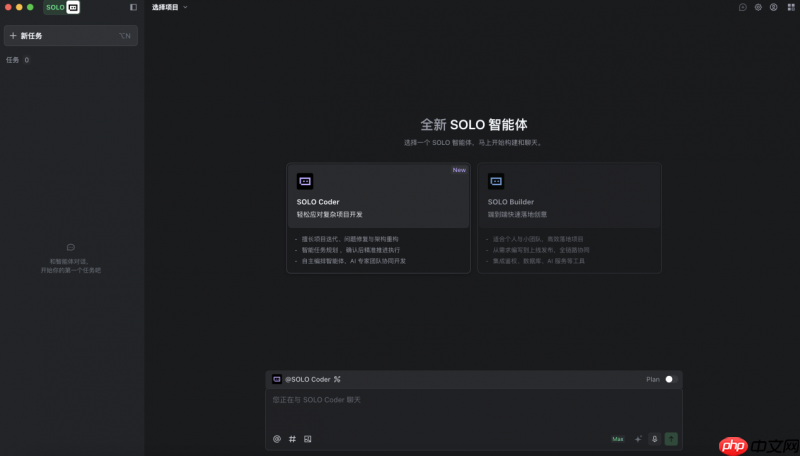Click the empty-state chat bubble icon in sidebar
The image size is (800, 456).
click(x=71, y=247)
